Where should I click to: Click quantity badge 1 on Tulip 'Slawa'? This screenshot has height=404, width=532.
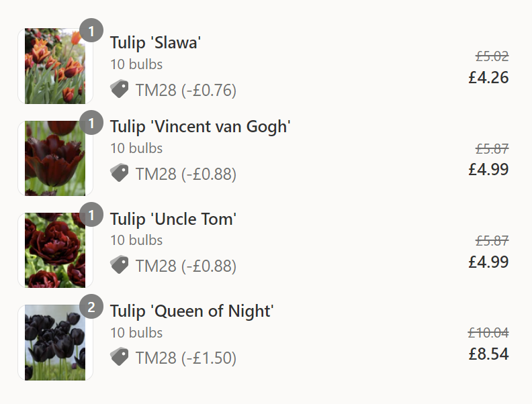(91, 30)
